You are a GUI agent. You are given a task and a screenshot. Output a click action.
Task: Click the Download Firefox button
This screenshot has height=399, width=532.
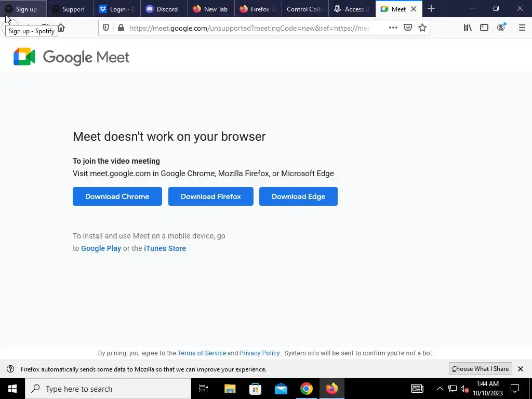(x=211, y=196)
